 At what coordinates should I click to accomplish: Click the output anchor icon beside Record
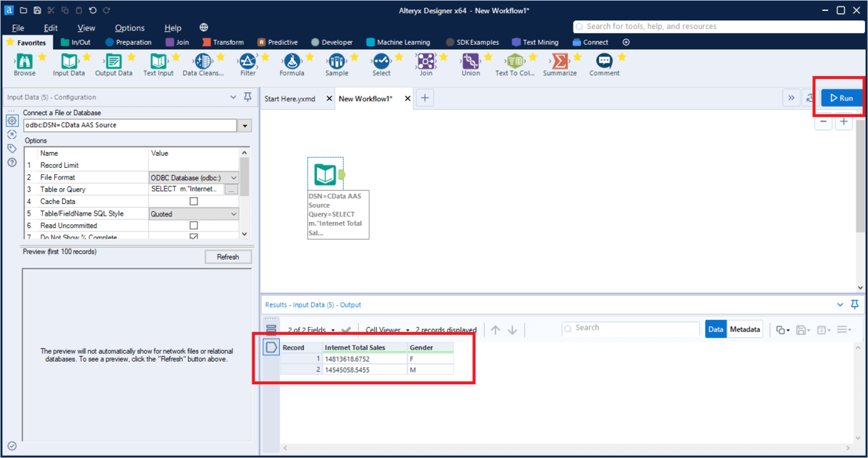pyautogui.click(x=271, y=347)
